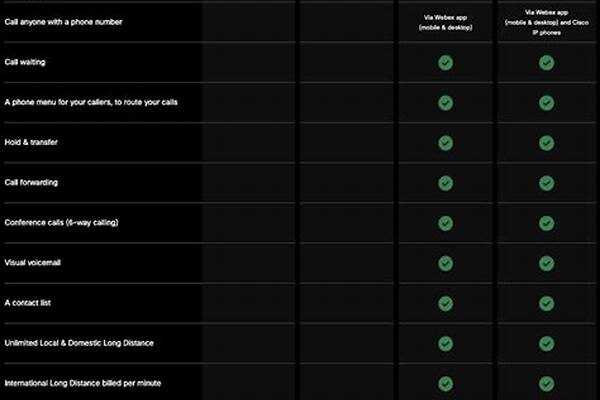Select the "Visual voicemail" feature label
The height and width of the screenshot is (400, 600).
[35, 262]
